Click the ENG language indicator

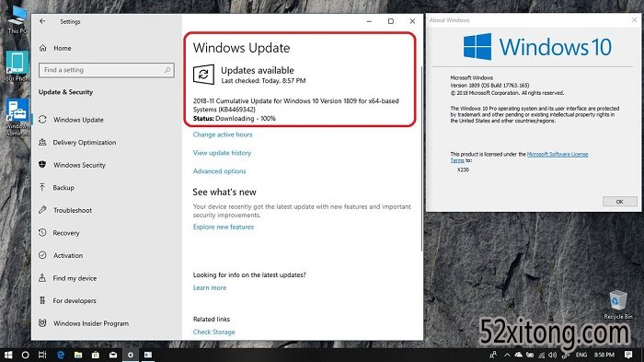point(581,355)
